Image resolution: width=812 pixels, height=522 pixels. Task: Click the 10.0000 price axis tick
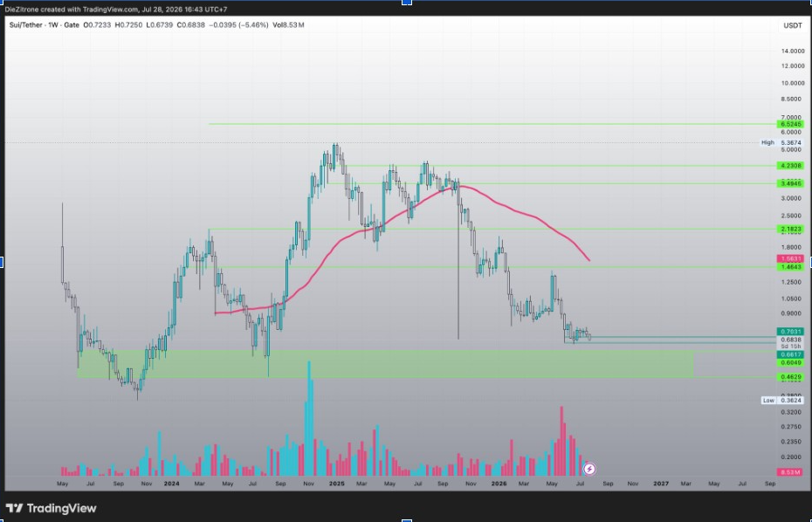(792, 83)
